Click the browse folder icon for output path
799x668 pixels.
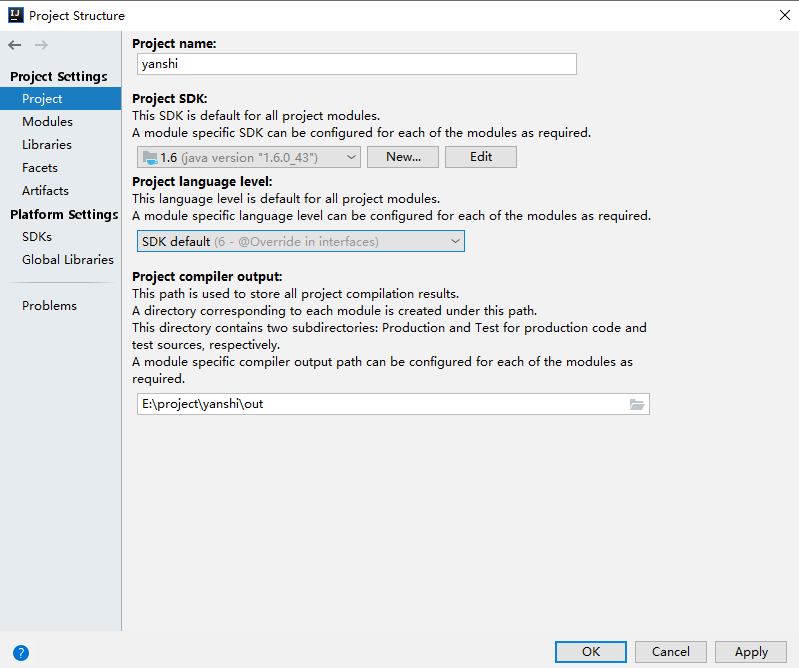click(637, 404)
